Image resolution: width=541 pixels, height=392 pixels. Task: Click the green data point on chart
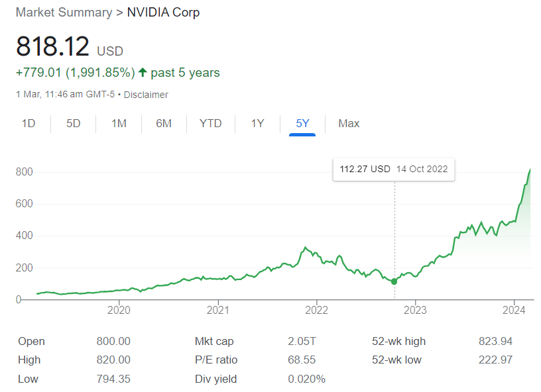(x=394, y=281)
